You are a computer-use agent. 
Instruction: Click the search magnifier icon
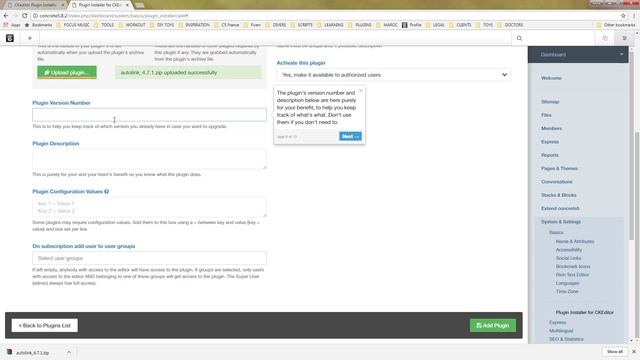point(519,38)
